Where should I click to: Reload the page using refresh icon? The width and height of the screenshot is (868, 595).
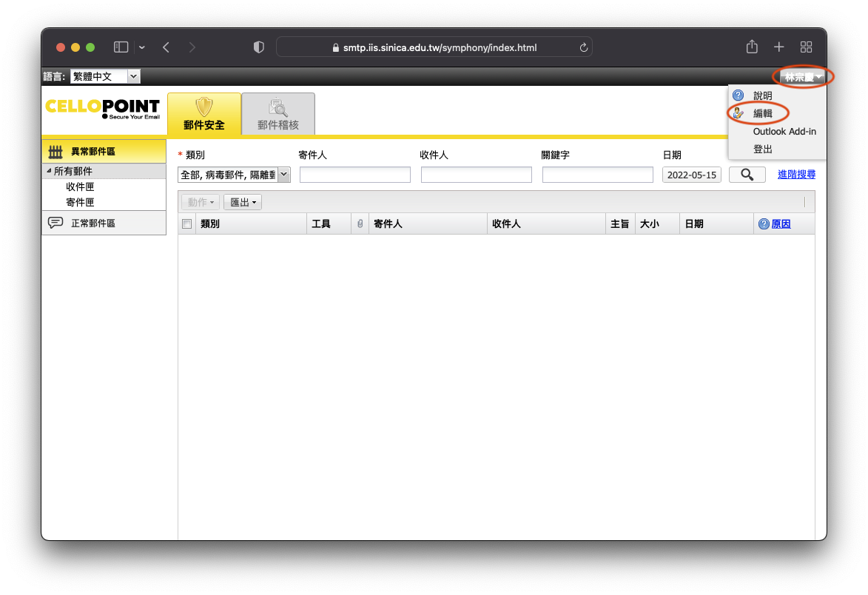tap(583, 47)
